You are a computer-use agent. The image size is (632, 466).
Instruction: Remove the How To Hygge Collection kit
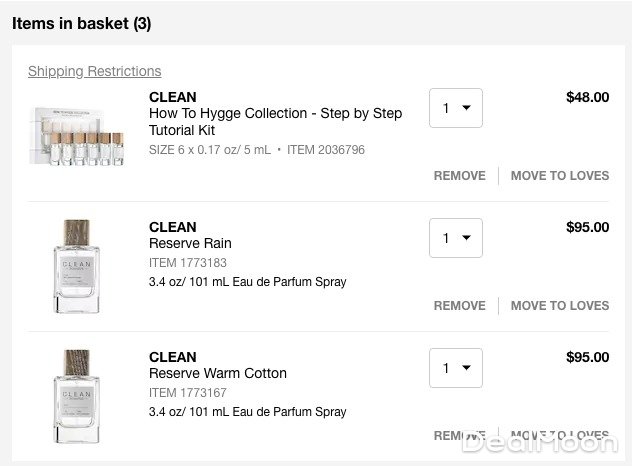point(459,175)
